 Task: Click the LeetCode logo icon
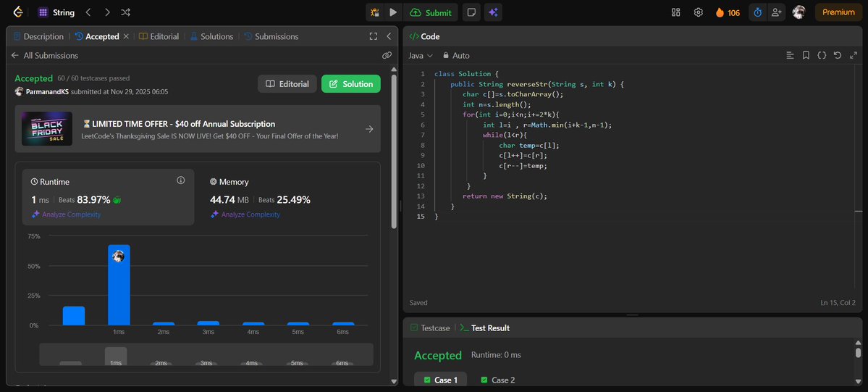point(17,12)
